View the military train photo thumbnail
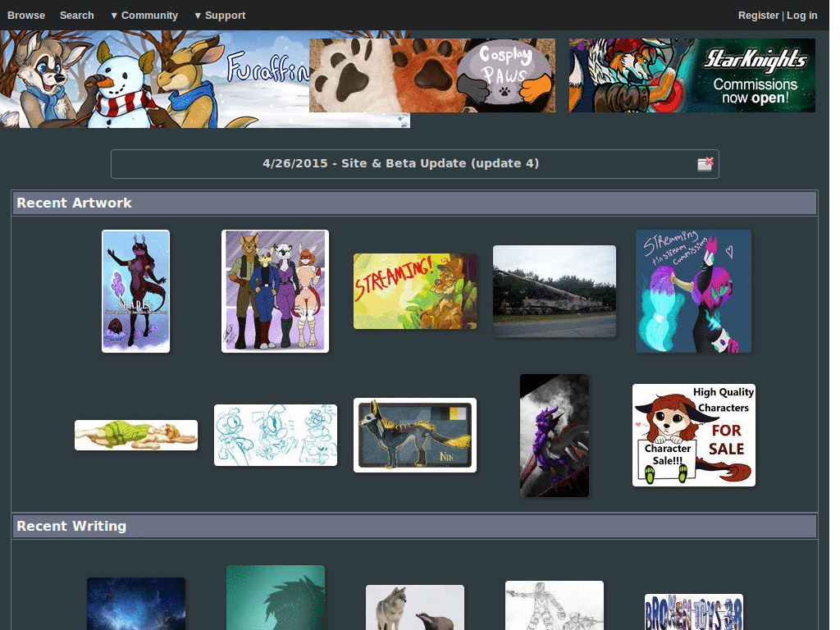The image size is (840, 630). (x=554, y=291)
